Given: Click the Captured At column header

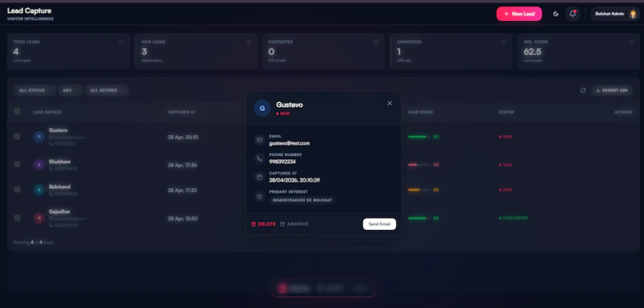Looking at the screenshot, I should coord(182,112).
